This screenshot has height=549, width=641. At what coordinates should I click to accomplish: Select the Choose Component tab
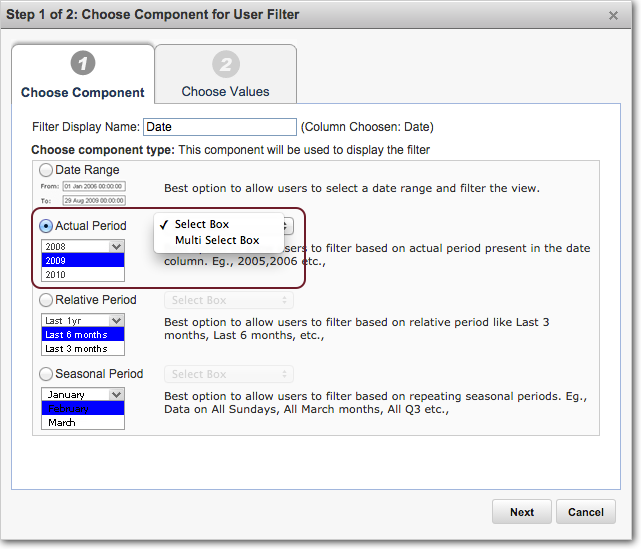(x=83, y=92)
